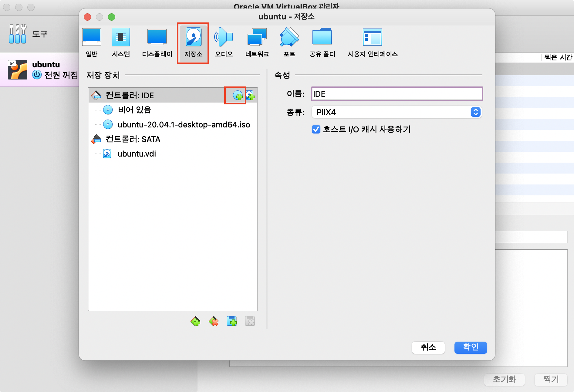Close the ubuntu 저장소 dialog with the red button
Image resolution: width=574 pixels, height=392 pixels.
87,17
